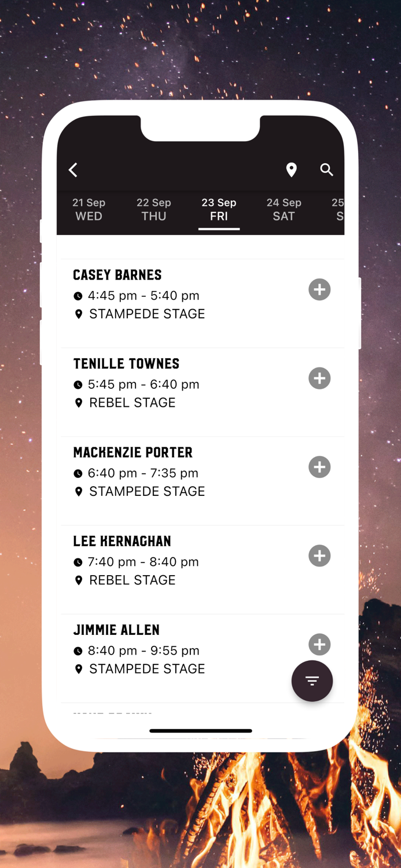
Task: Add MacKenzie Porter with plus icon
Action: pos(319,467)
